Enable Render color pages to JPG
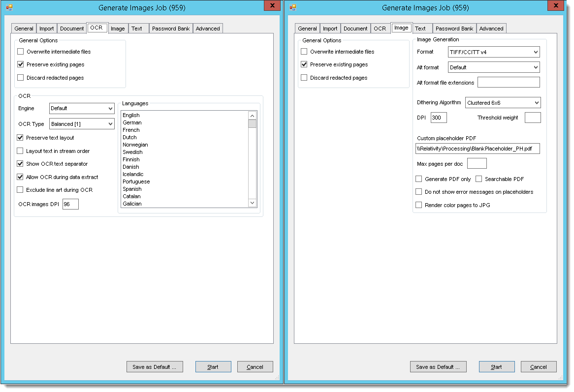574x392 pixels. point(419,205)
